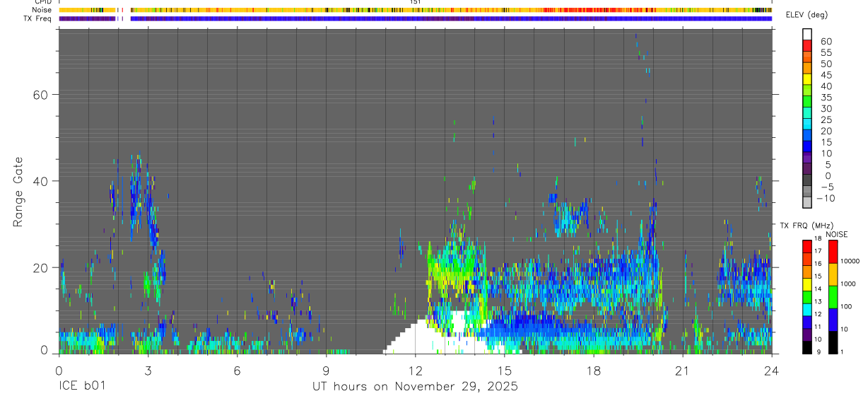Click 'UT hours on November 29, 2025' axis label

(415, 387)
